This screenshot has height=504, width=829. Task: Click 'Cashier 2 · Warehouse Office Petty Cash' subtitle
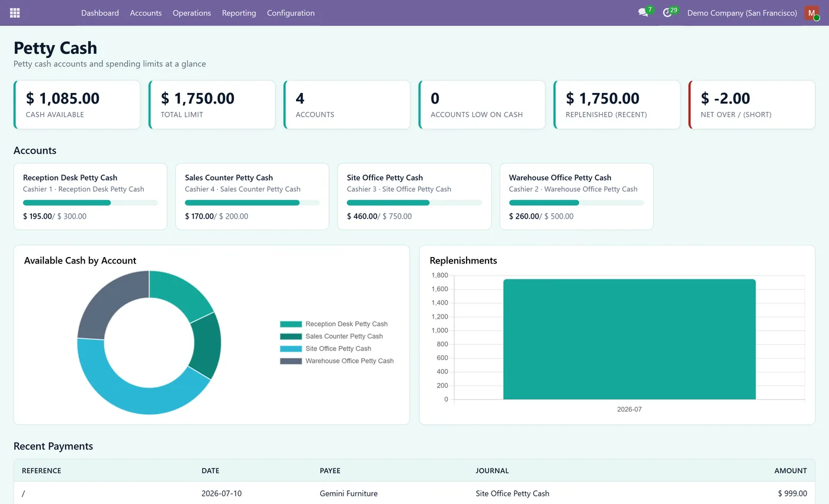point(573,190)
